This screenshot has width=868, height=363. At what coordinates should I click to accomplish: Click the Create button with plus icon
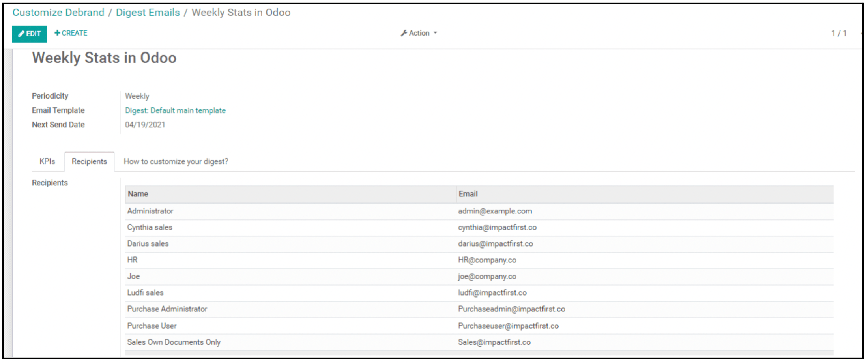click(x=71, y=33)
